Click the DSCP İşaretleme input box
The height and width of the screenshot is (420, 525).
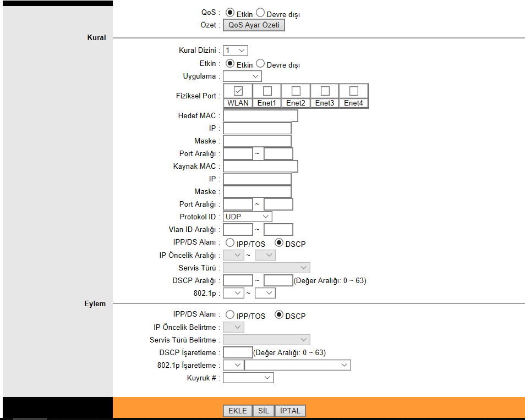click(x=238, y=352)
